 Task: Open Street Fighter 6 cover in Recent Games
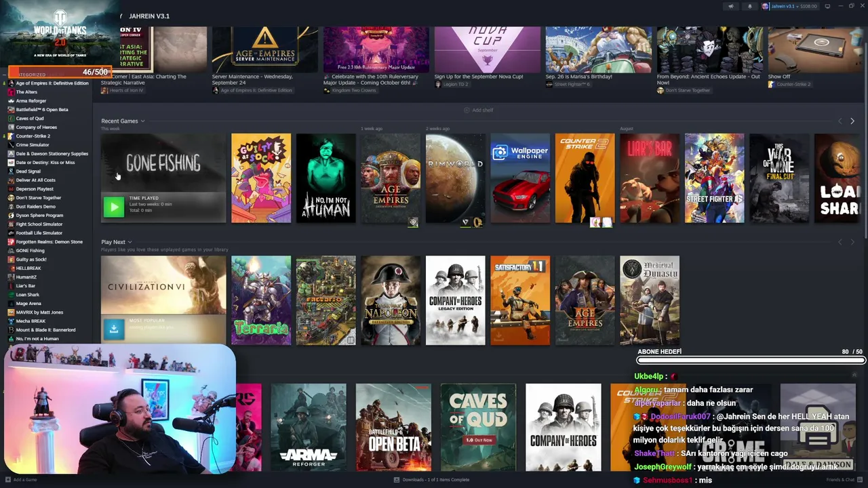tap(714, 178)
